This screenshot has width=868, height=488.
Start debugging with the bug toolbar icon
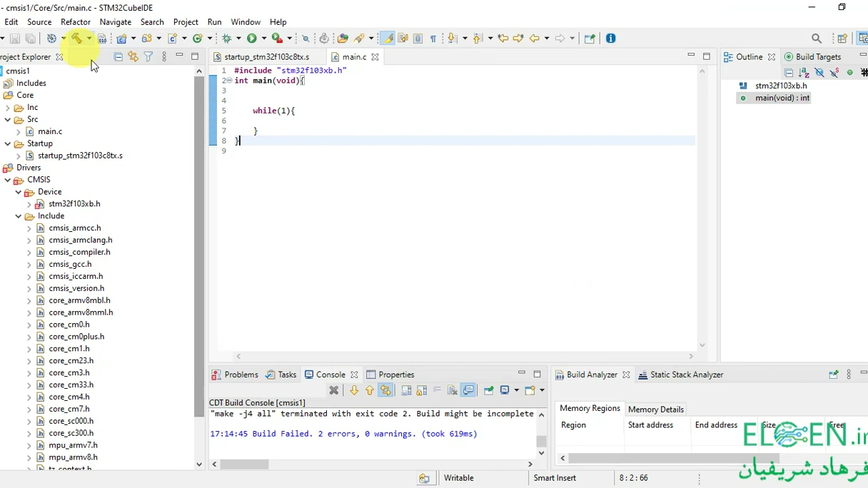pos(226,38)
